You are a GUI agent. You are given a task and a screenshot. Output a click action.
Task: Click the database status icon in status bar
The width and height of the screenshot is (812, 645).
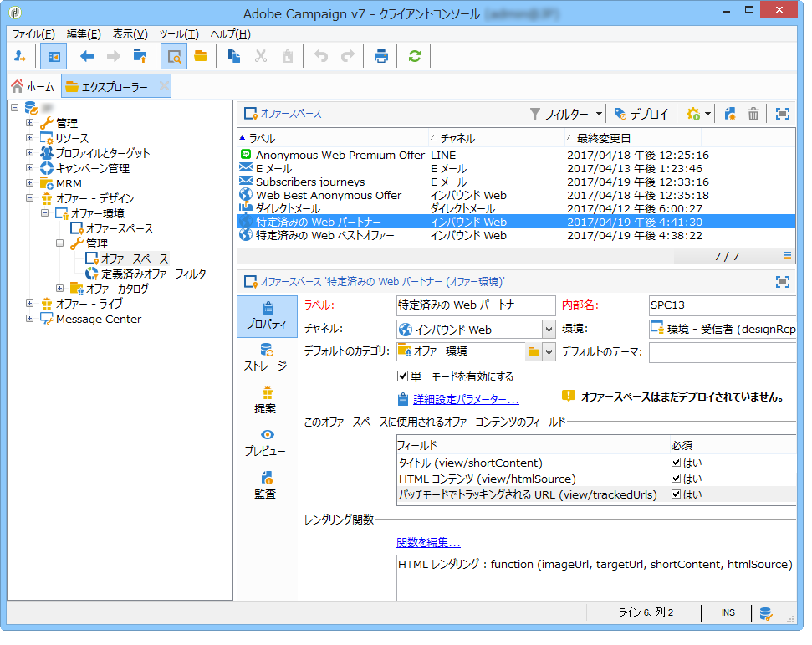(766, 614)
